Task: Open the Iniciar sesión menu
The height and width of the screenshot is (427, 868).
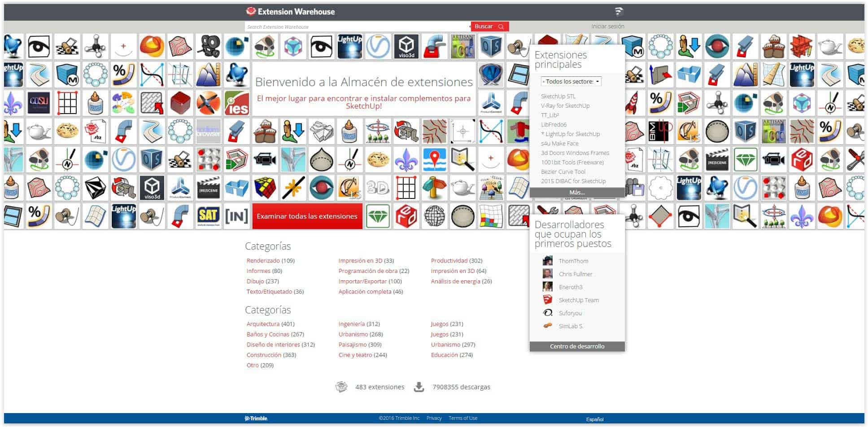Action: click(608, 26)
